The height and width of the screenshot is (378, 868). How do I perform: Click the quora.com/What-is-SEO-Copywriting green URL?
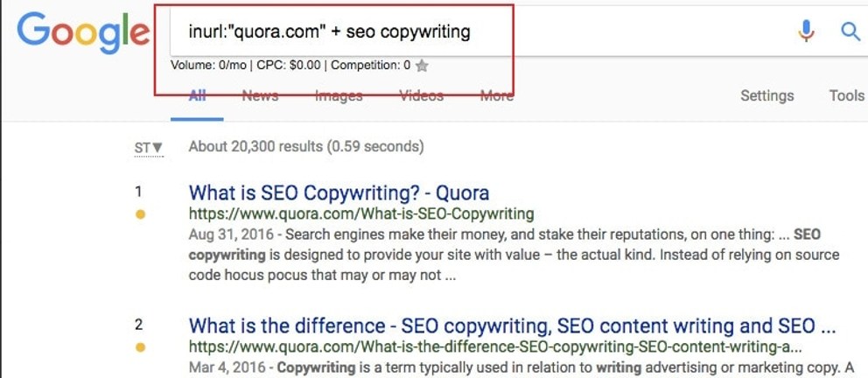[x=360, y=213]
